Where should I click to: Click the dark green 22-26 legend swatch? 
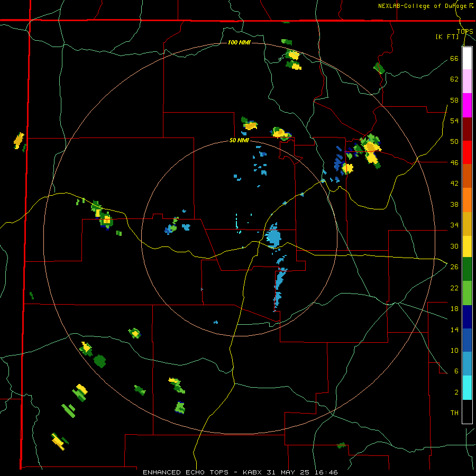(467, 269)
